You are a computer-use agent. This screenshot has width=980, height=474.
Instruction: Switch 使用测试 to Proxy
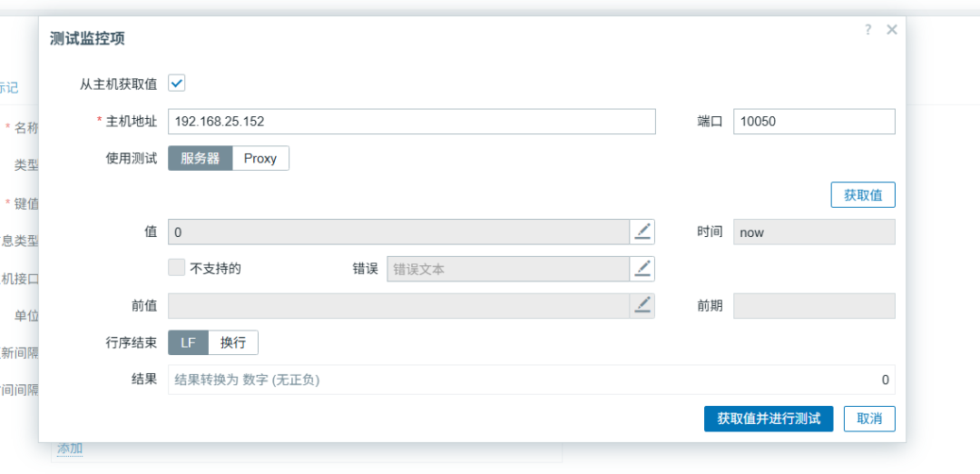(x=260, y=158)
